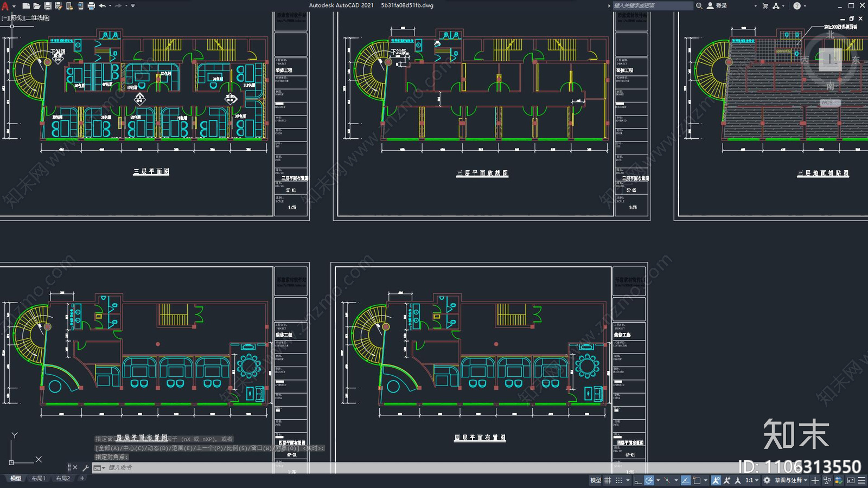Image resolution: width=868 pixels, height=488 pixels.
Task: Open the [-] viewport controls menu
Action: tap(4, 18)
